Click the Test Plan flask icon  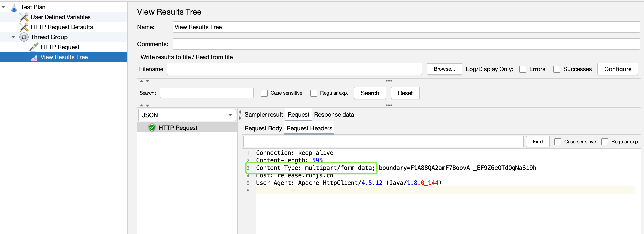[14, 7]
